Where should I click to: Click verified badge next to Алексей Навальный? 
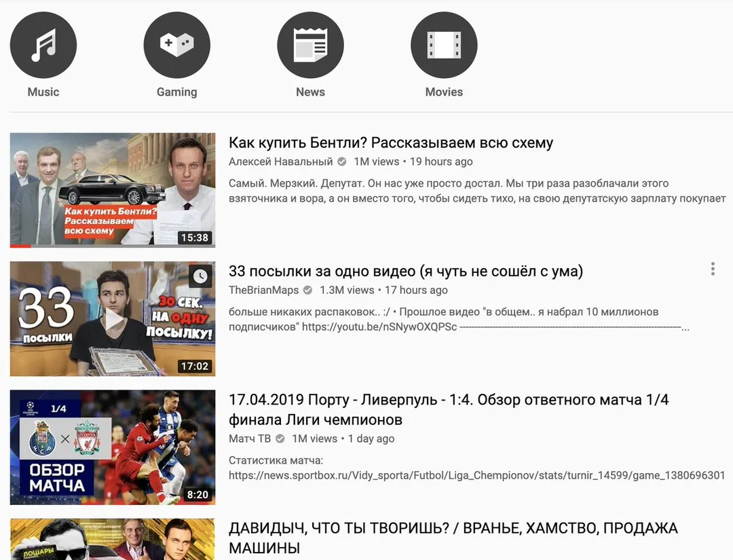pyautogui.click(x=341, y=162)
